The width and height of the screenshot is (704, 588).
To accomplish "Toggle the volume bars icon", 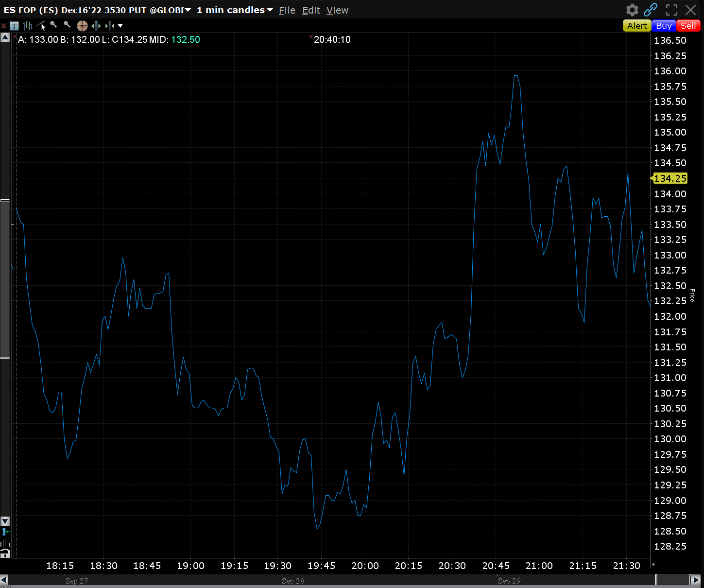I will tap(5, 543).
